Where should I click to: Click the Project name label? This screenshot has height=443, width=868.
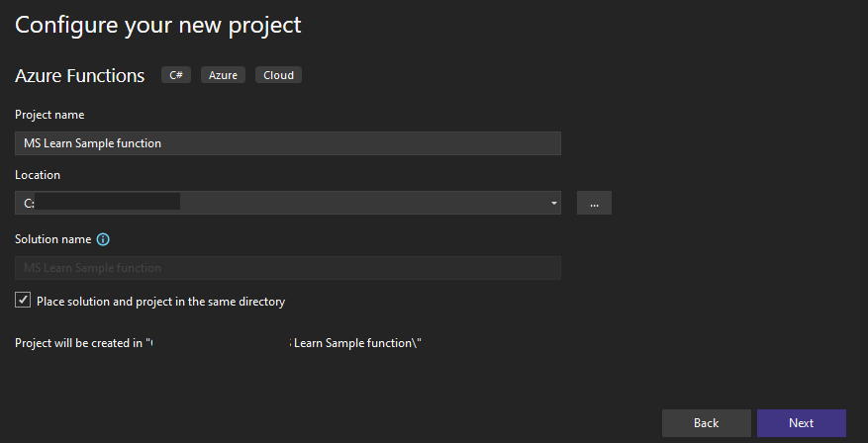[49, 115]
